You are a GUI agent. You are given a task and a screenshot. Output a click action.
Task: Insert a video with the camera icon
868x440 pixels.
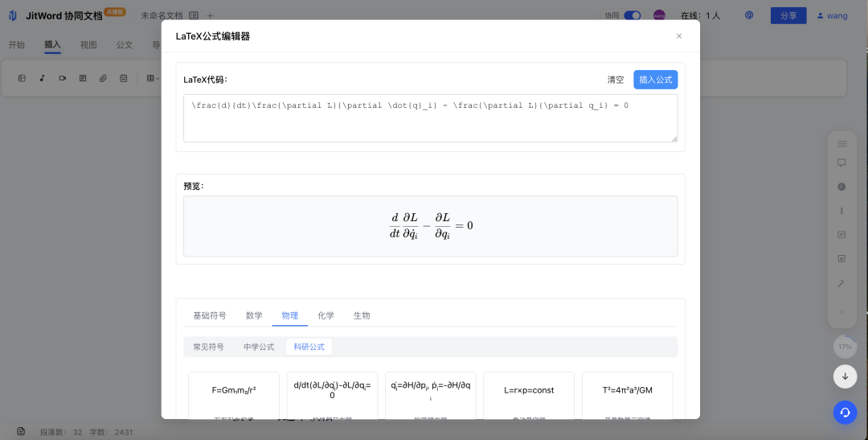[63, 79]
